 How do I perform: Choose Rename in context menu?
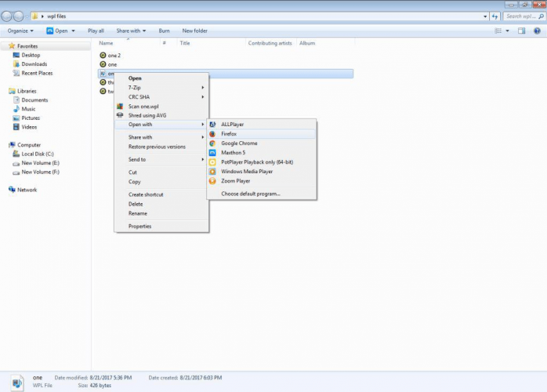tap(161, 213)
